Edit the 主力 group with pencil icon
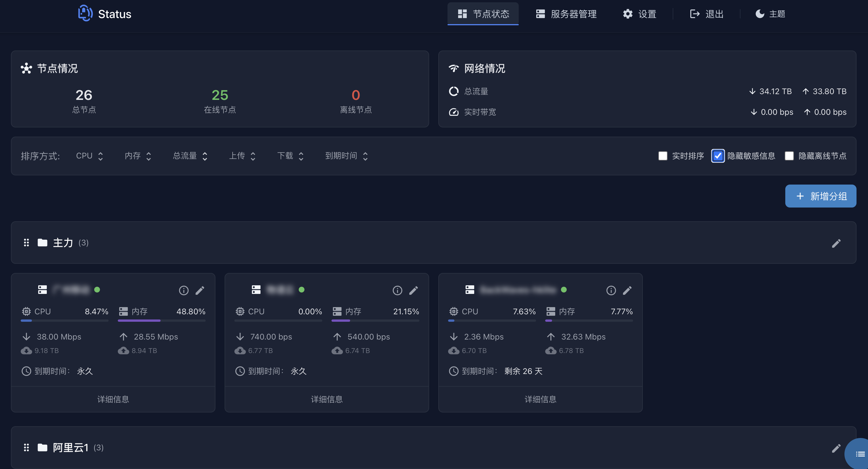868x469 pixels. (836, 243)
